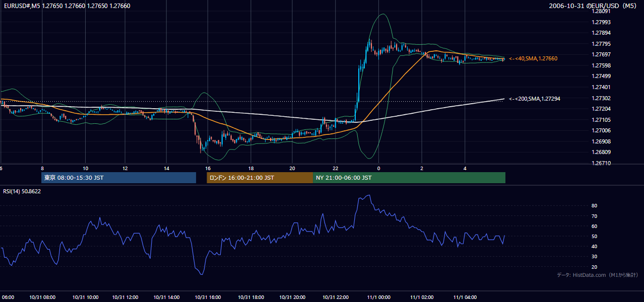The image size is (644, 302).
Task: Click hour label 22 under price chart
Action: click(336, 168)
